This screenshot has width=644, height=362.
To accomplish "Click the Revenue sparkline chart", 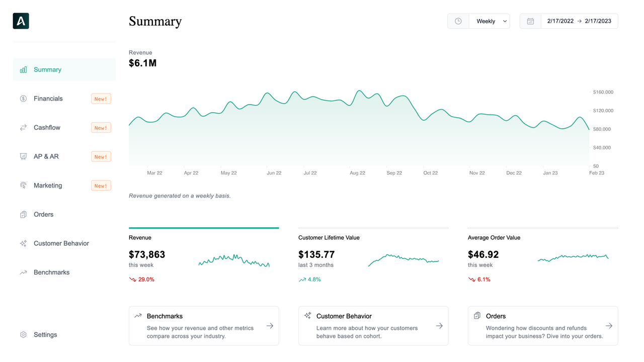I will 234,260.
